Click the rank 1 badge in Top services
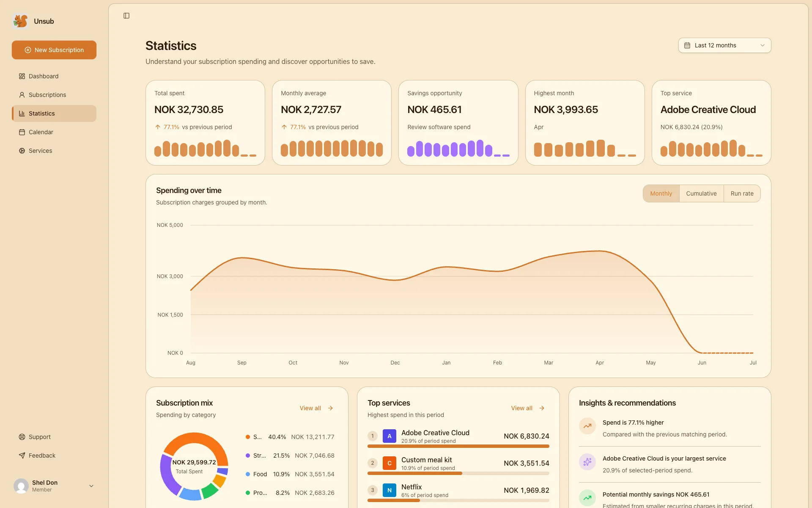Screen dimensions: 812x508 click(x=373, y=436)
